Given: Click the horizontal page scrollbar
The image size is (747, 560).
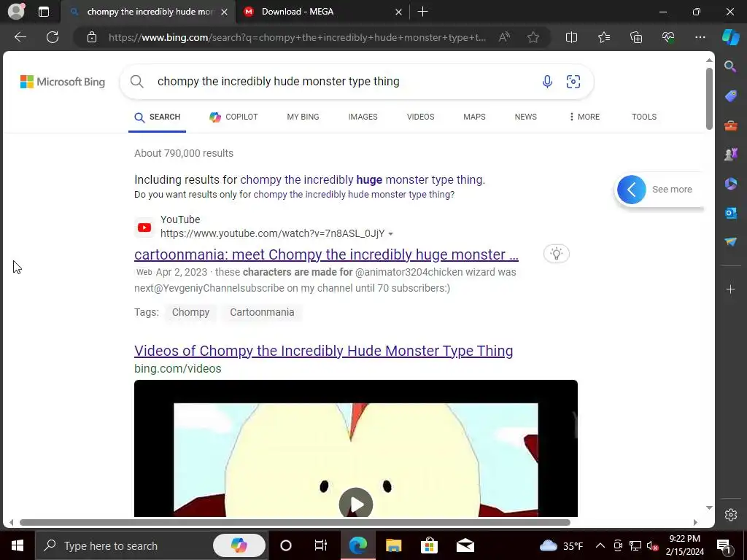Looking at the screenshot, I should (295, 522).
